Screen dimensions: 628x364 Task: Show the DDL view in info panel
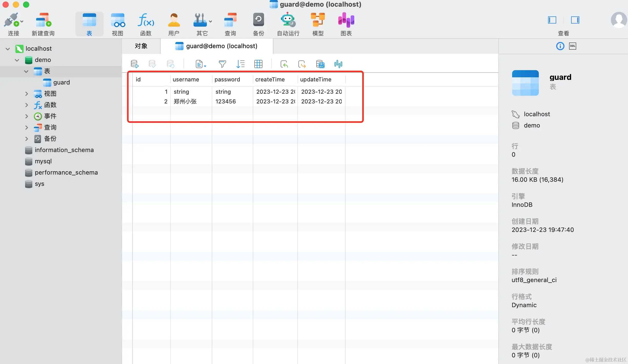point(573,46)
